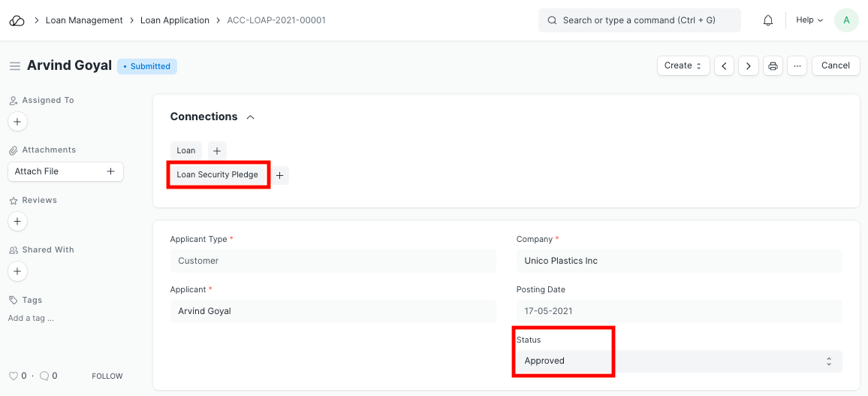868x396 pixels.
Task: Open the notifications bell
Action: (x=768, y=20)
